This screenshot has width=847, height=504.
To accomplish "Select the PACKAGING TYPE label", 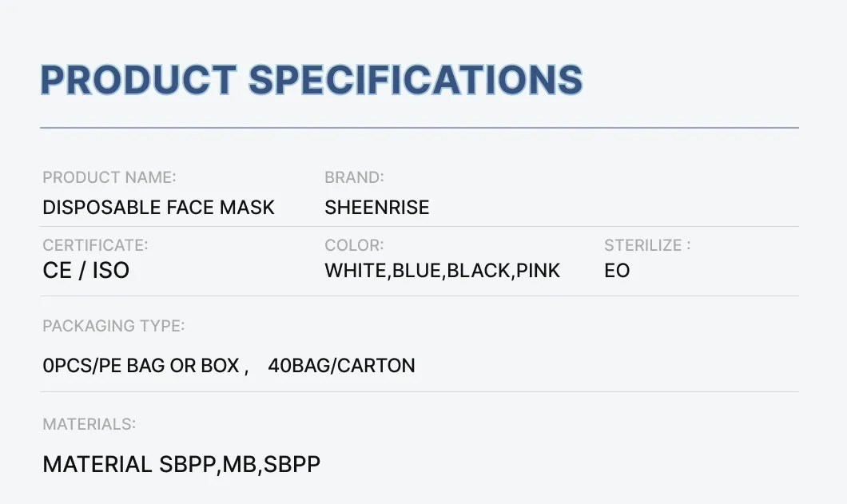I will pyautogui.click(x=113, y=326).
